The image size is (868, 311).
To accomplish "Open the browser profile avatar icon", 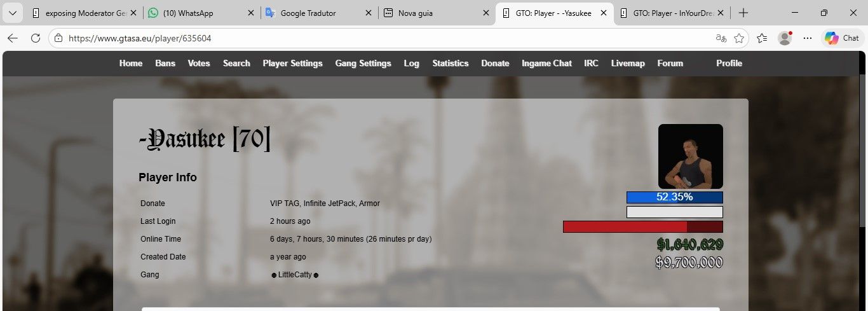I will pyautogui.click(x=785, y=38).
